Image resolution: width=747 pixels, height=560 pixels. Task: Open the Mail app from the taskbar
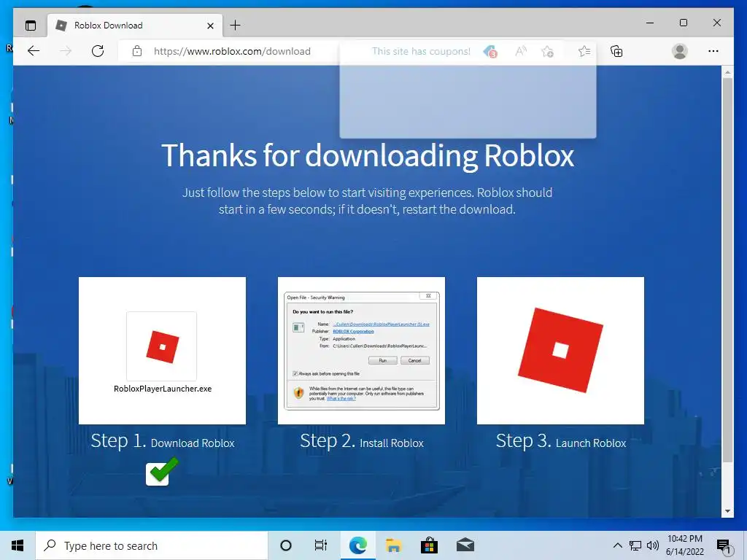point(465,545)
